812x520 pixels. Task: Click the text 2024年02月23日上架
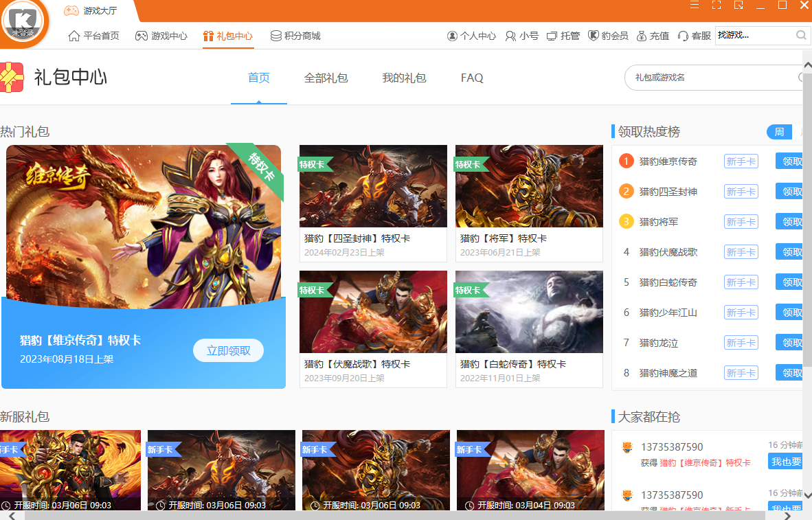[x=344, y=253]
